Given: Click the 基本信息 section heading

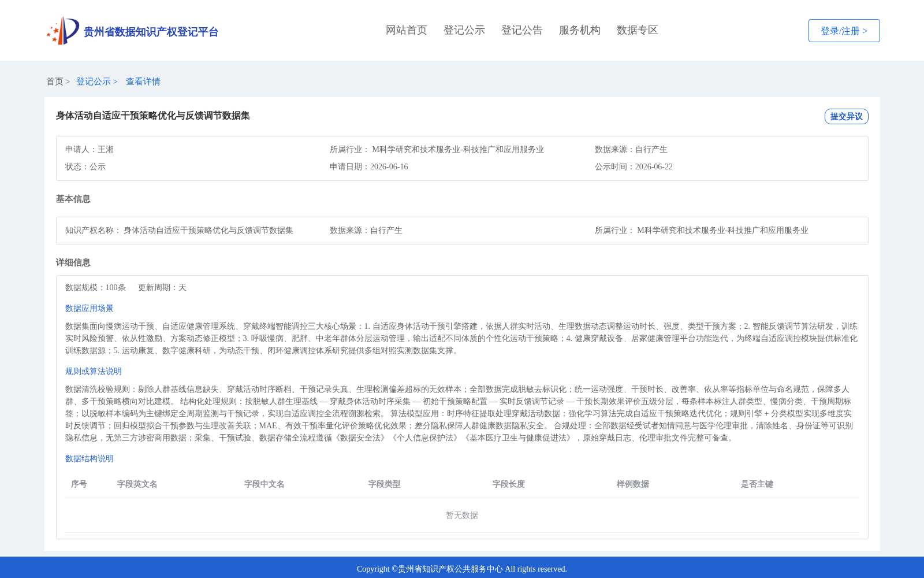Looking at the screenshot, I should [73, 199].
